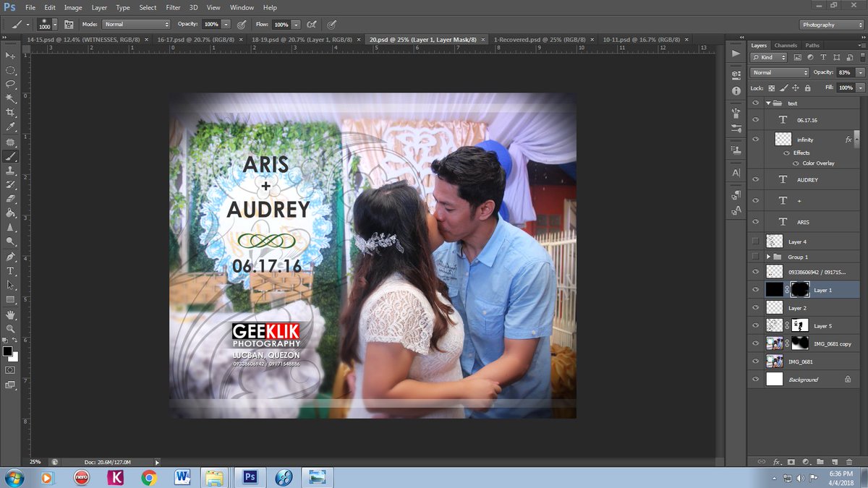The image size is (868, 488).
Task: Open the brush Mode dropdown
Action: (x=136, y=24)
